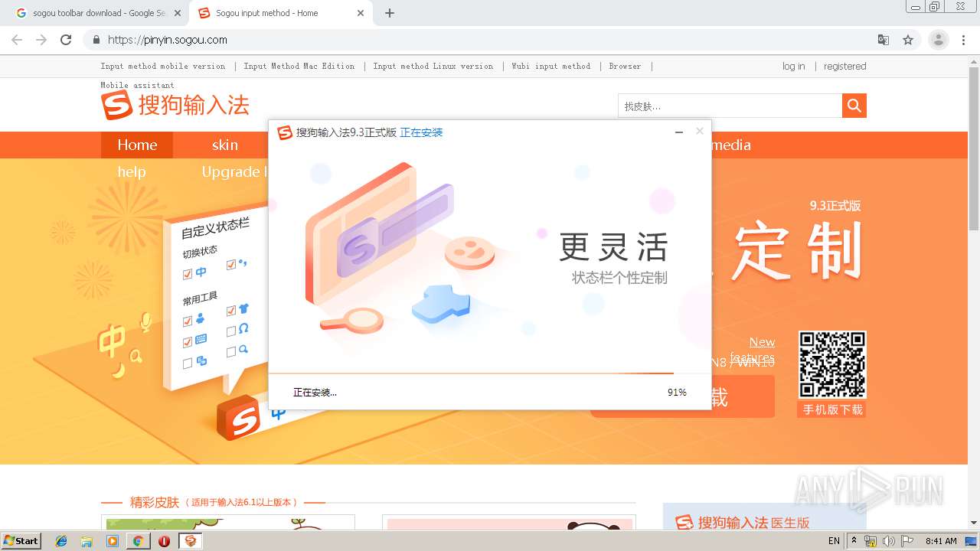The height and width of the screenshot is (551, 980).
Task: Click the 8:41 AM clock
Action: coord(941,541)
